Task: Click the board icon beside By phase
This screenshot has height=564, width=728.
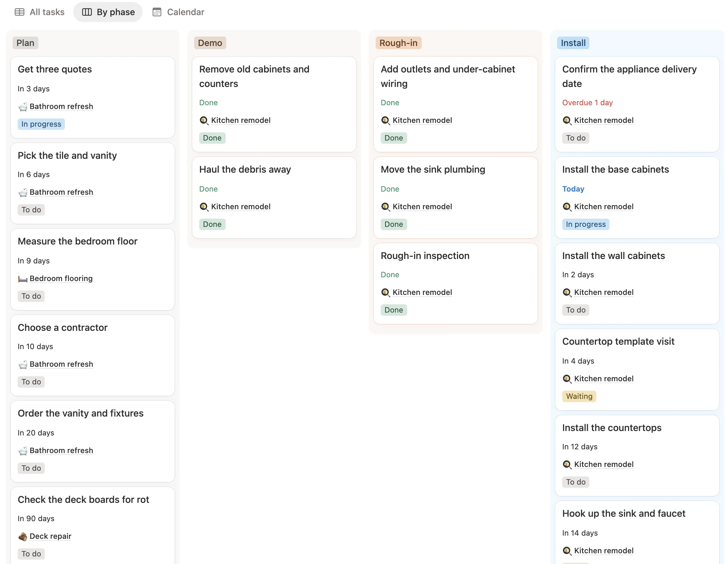Action: (87, 12)
